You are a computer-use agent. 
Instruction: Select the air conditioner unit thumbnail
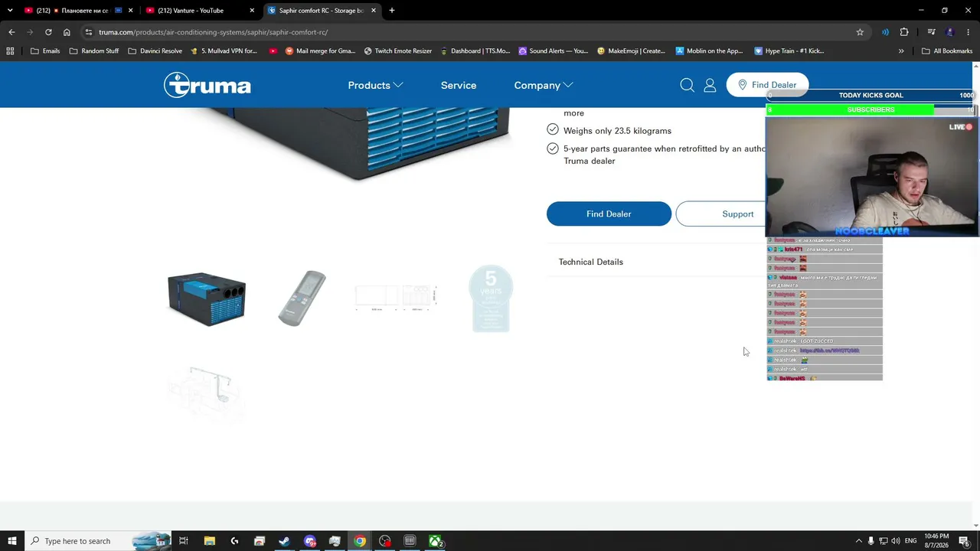(207, 298)
